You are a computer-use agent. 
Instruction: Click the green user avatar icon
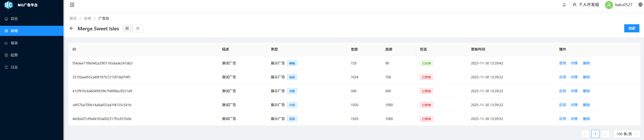tap(609, 5)
